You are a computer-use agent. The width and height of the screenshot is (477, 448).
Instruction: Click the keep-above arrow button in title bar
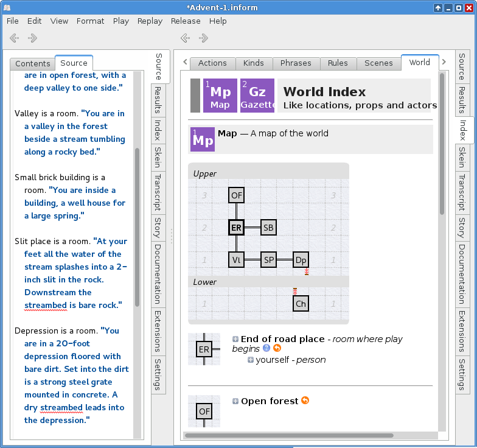(x=438, y=8)
